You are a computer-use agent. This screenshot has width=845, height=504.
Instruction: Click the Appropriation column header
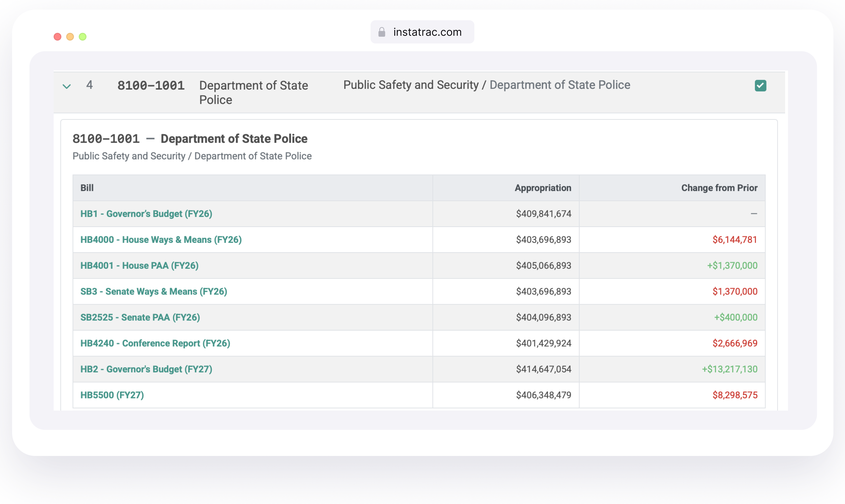coord(506,188)
